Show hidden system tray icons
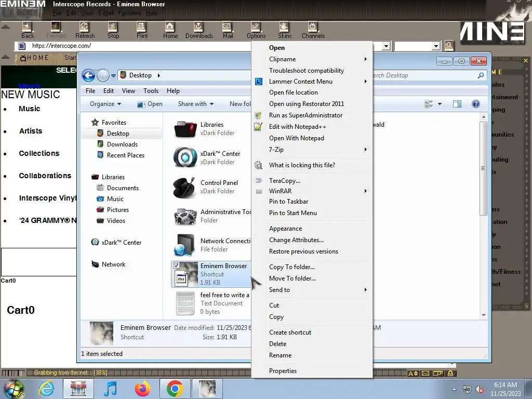Image resolution: width=532 pixels, height=399 pixels. point(454,389)
